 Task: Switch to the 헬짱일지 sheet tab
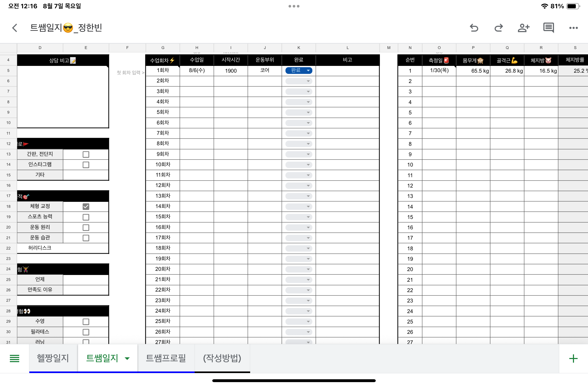53,358
